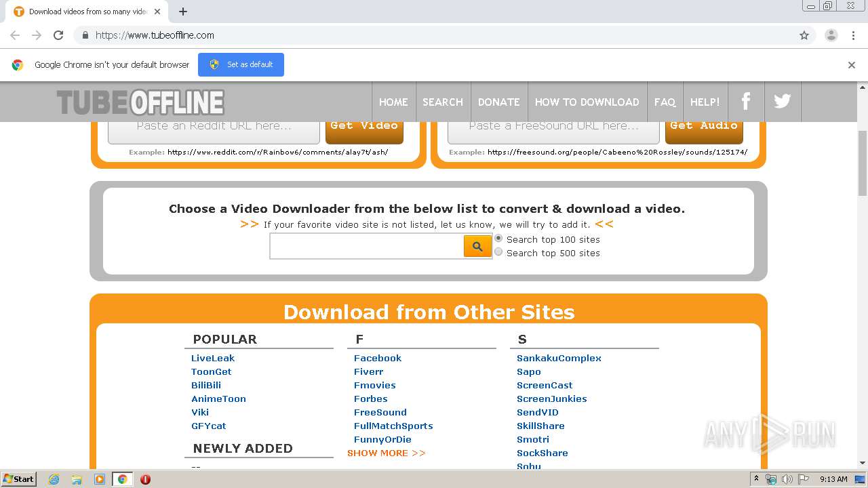Click the page vertical scrollbar thumb
The width and height of the screenshot is (868, 488).
pyautogui.click(x=863, y=163)
